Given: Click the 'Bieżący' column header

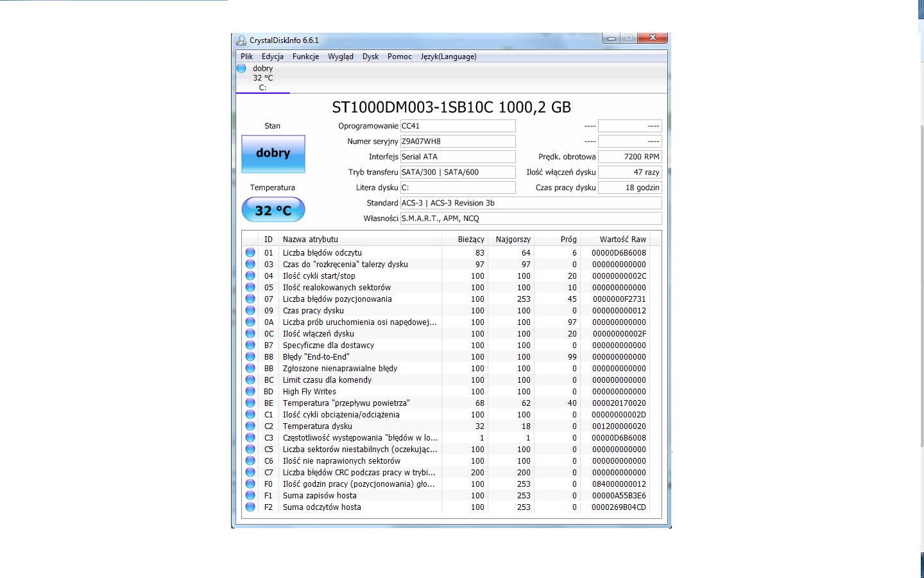Looking at the screenshot, I should pos(465,239).
